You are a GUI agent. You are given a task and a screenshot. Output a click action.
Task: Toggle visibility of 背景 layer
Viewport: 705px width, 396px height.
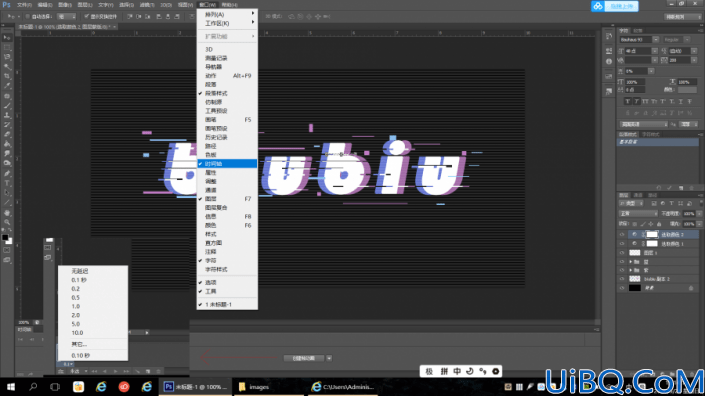pos(622,288)
